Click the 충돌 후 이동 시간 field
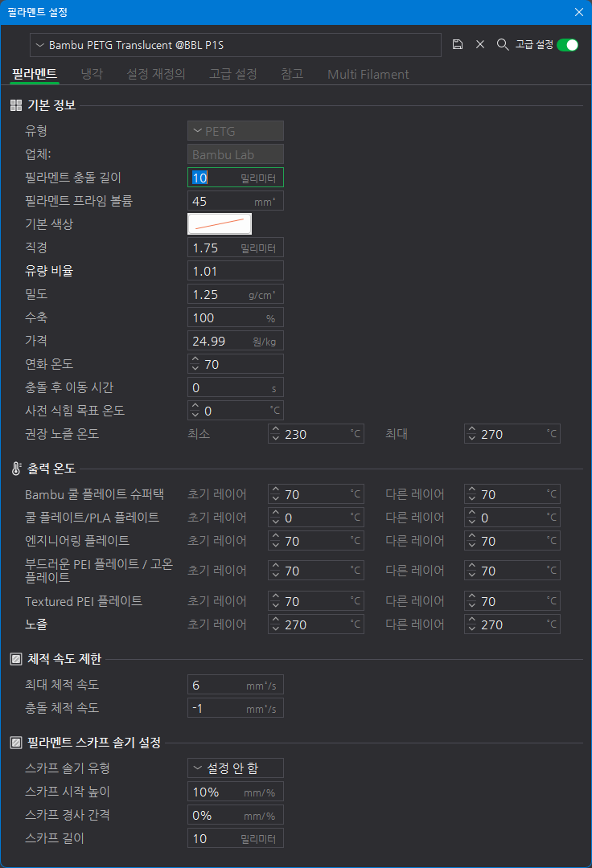 tap(236, 387)
